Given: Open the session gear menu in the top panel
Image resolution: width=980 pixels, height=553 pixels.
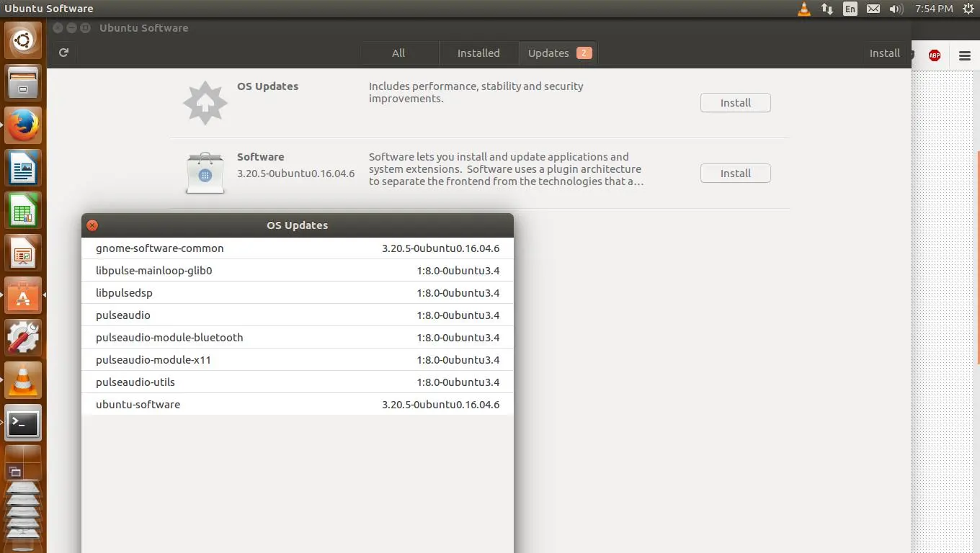Looking at the screenshot, I should 968,9.
